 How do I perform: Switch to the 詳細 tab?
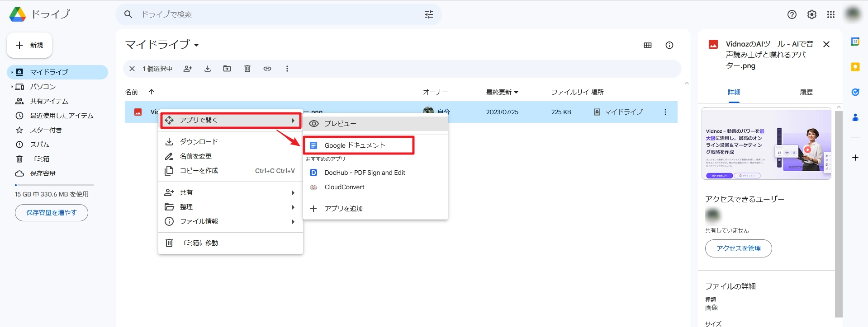click(x=734, y=92)
